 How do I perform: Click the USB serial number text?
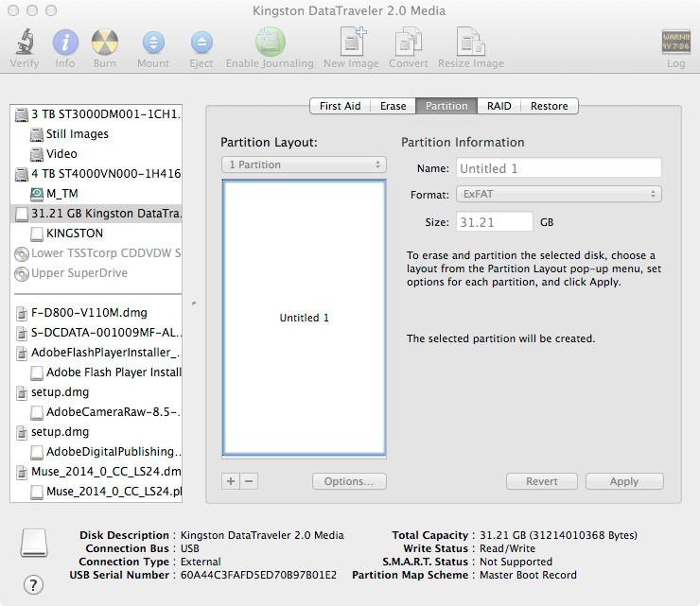pyautogui.click(x=258, y=575)
